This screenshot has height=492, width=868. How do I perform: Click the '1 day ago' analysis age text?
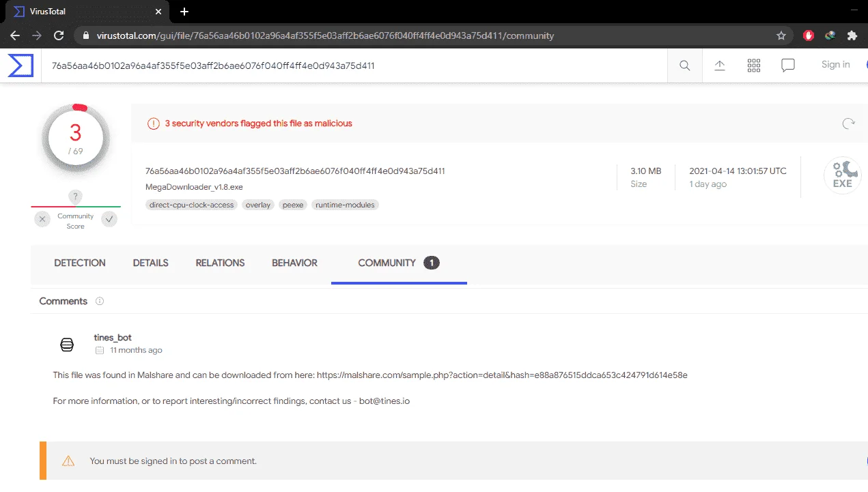(708, 184)
